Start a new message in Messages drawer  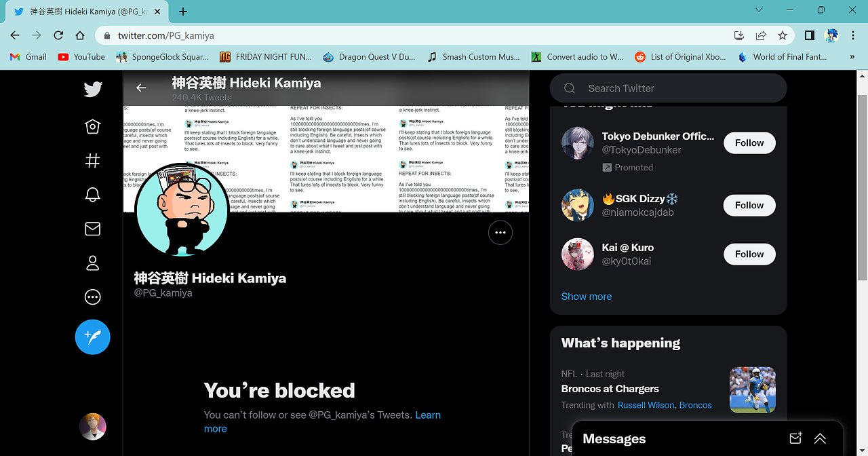coord(795,438)
